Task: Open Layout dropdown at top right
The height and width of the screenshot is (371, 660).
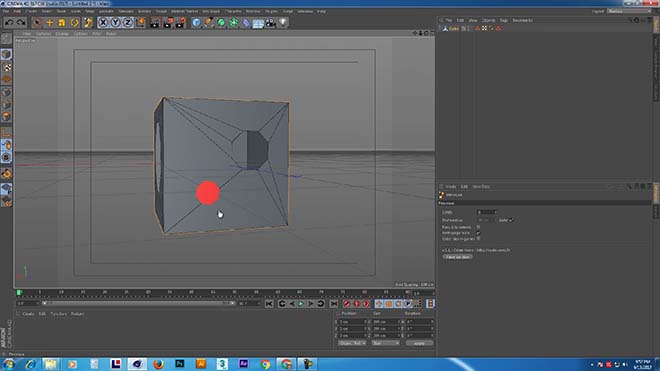Action: pos(629,11)
